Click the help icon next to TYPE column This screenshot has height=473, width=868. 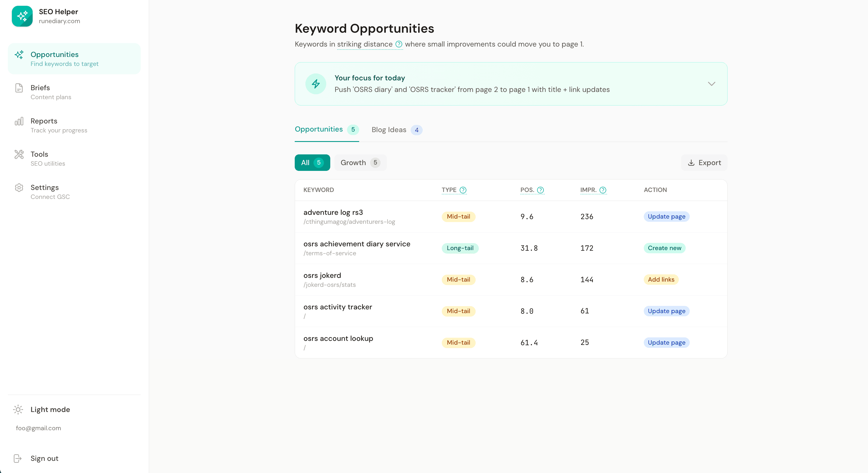point(463,190)
